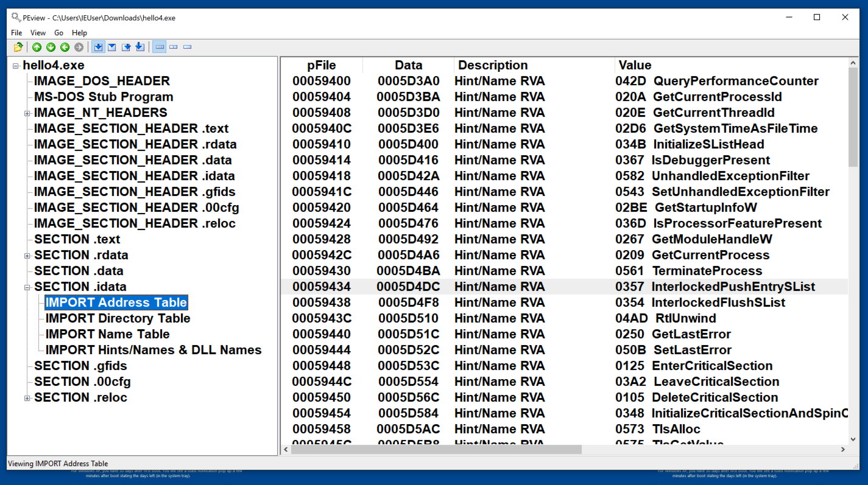Click pFile address 00059434
This screenshot has height=485, width=868.
pyautogui.click(x=322, y=287)
